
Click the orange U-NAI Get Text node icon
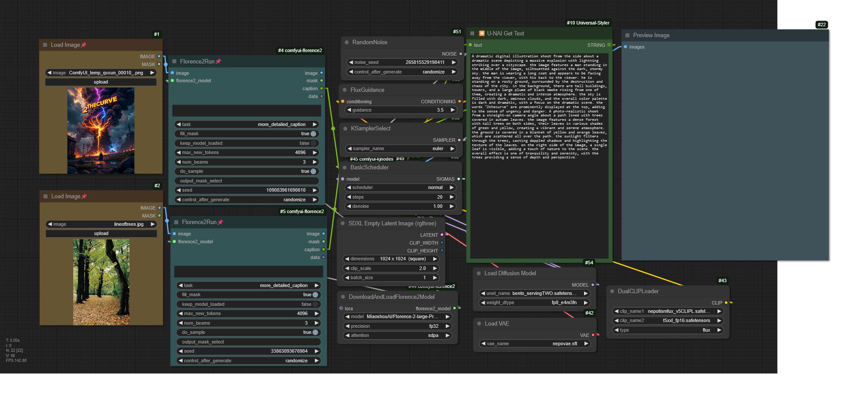tap(482, 34)
